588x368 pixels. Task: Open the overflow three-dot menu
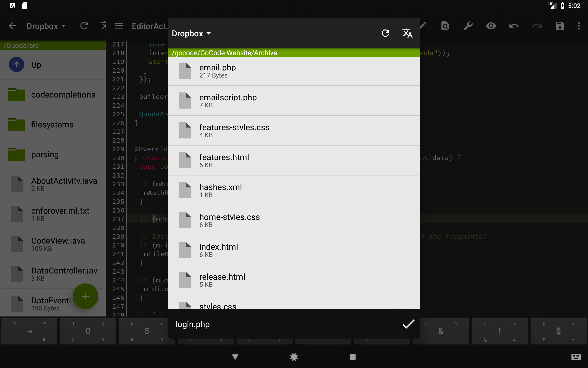579,26
